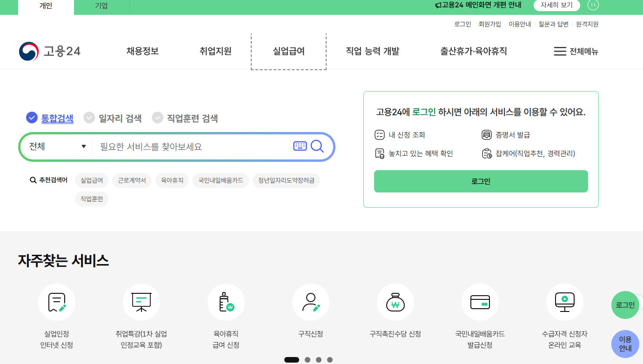This screenshot has width=643, height=364.
Task: Open 수급자격 신청자 온라인 교육 icon
Action: pyautogui.click(x=564, y=302)
